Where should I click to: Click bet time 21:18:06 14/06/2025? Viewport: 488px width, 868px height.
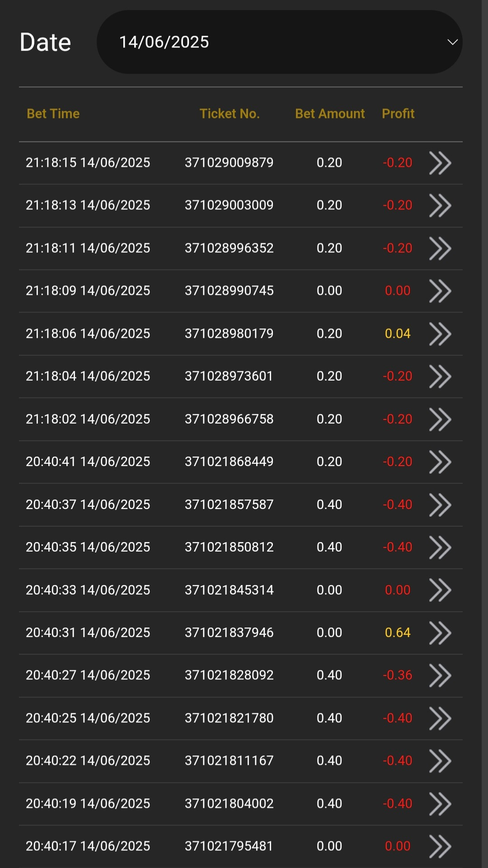[88, 333]
